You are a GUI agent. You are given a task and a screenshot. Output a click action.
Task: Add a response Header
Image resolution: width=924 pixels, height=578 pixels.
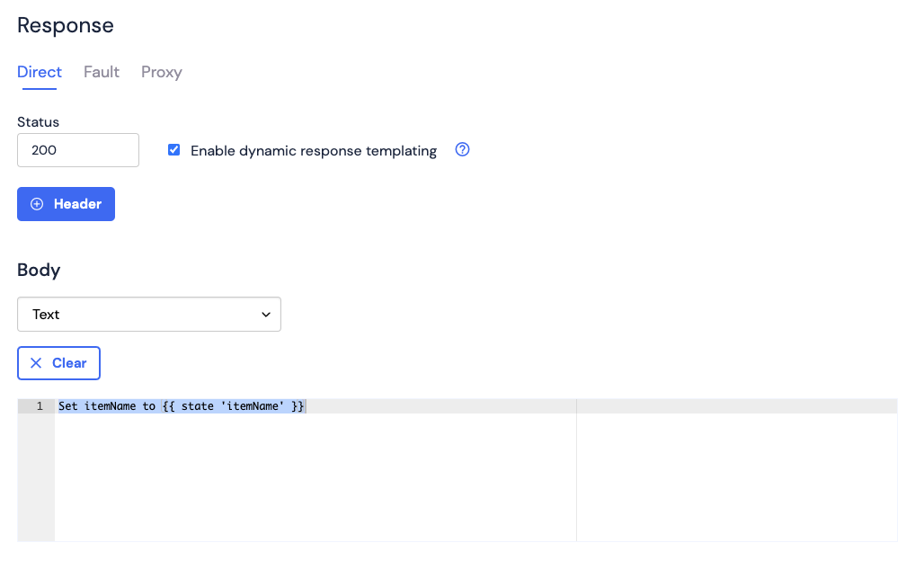(x=66, y=204)
